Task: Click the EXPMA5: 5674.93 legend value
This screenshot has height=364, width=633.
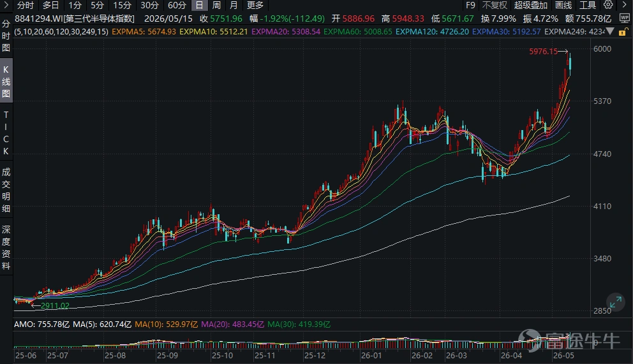Action: [144, 31]
